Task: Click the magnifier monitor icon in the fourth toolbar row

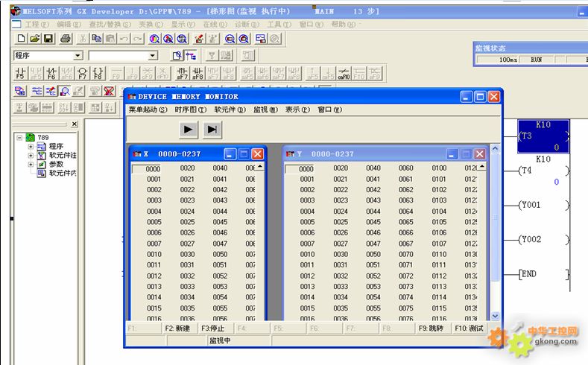Action: 65,91
